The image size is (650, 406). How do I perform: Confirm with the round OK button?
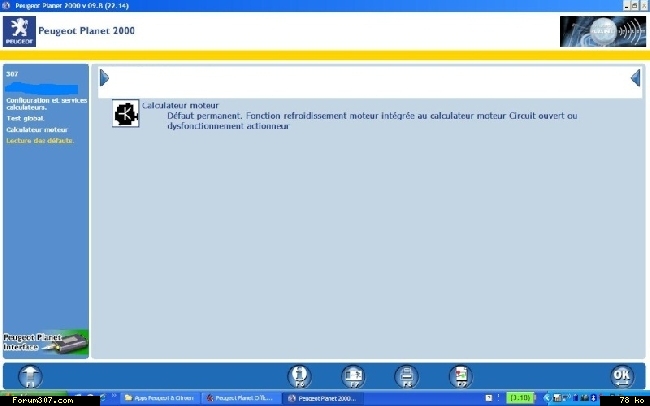point(622,377)
